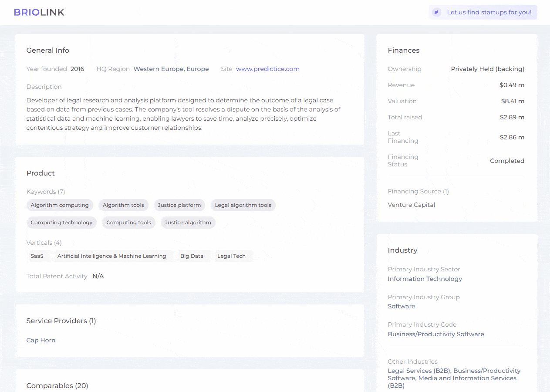Click ownership value 'Privately Held (backing)'
This screenshot has height=392, width=550.
488,69
